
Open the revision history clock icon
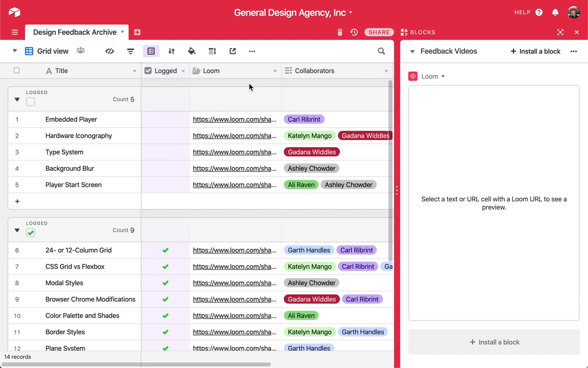[x=354, y=32]
